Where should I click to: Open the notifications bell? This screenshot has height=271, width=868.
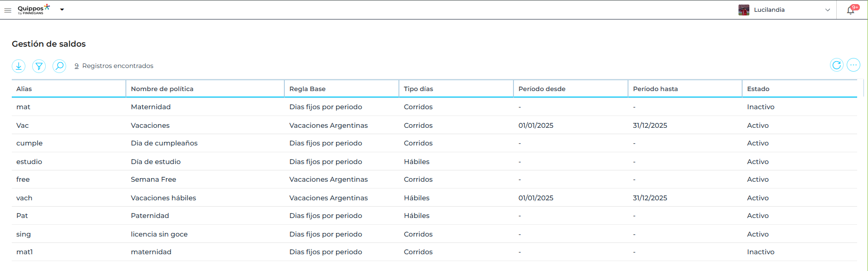(x=850, y=10)
